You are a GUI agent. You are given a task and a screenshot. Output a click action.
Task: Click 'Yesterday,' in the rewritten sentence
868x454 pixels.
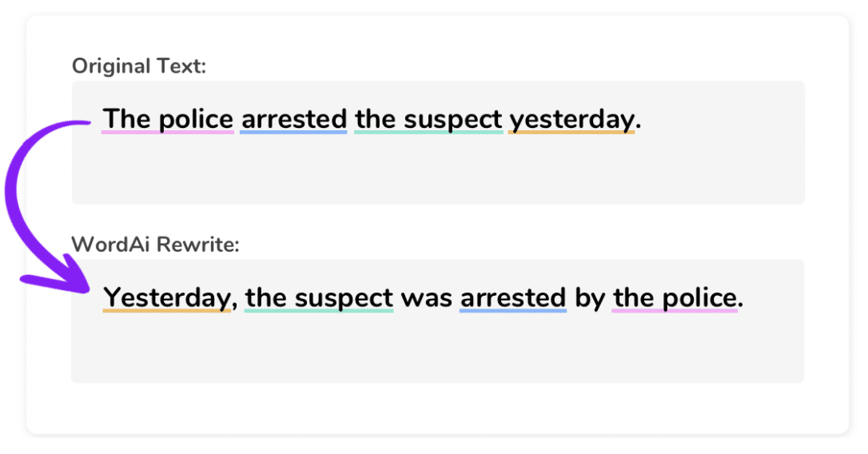pyautogui.click(x=170, y=298)
